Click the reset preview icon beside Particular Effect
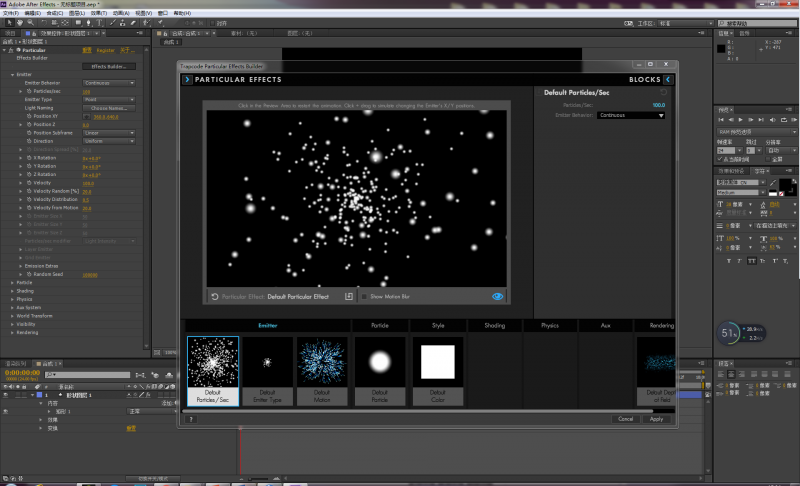 click(x=215, y=296)
